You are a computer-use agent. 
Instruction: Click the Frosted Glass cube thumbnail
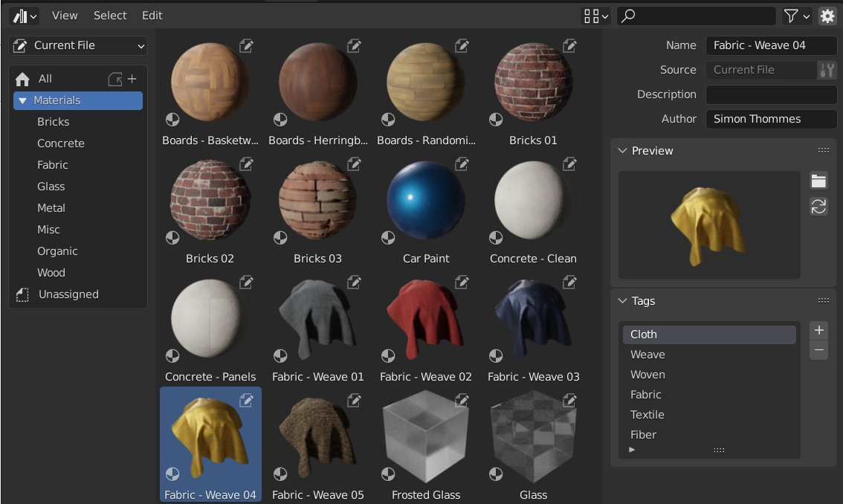[x=426, y=437]
